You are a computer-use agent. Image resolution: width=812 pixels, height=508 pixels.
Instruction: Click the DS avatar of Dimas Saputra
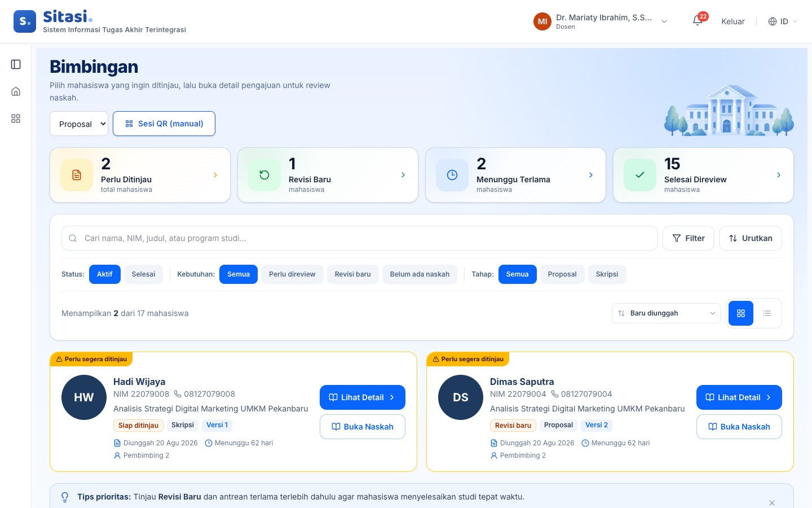point(461,397)
